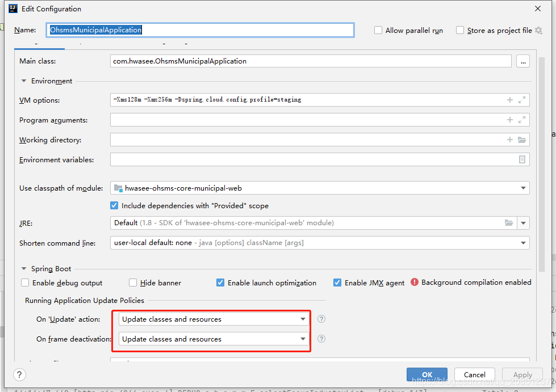Screen dimensions: 556x392
Task: Browse folder icon in JRE field
Action: coord(509,223)
